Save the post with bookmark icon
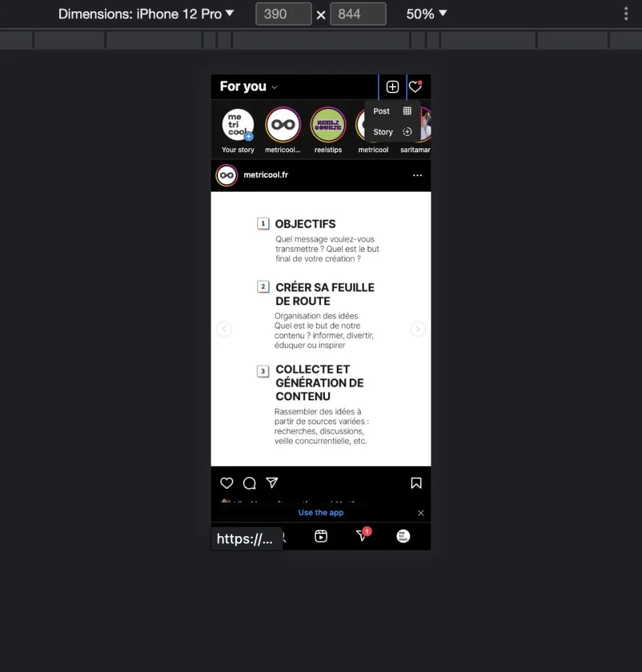Viewport: 642px width, 672px height. point(416,483)
